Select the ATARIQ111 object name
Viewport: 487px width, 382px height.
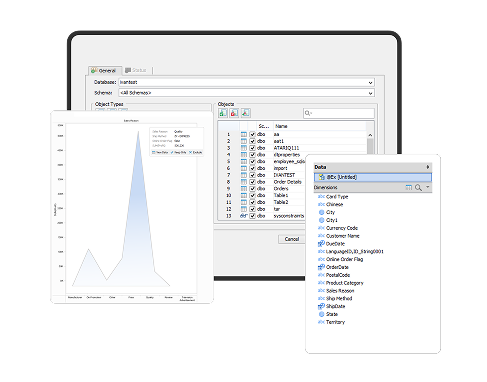point(286,148)
